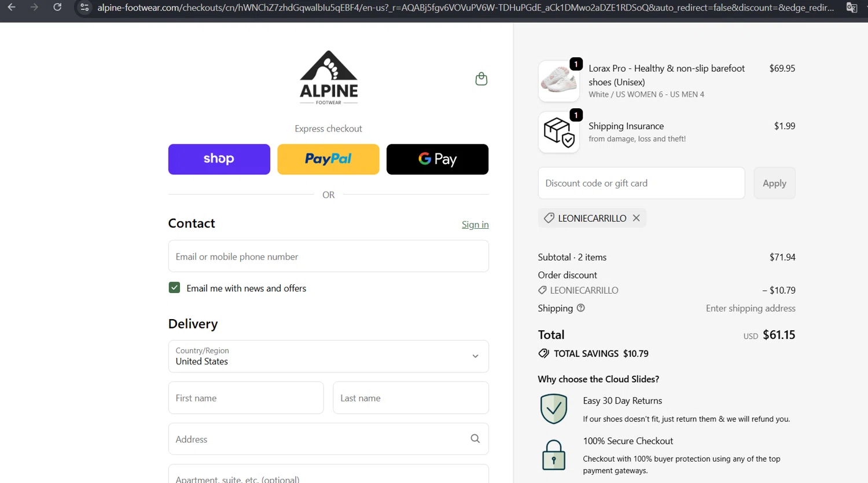
Task: Click the tag icon beside Order discount code
Action: (x=542, y=290)
